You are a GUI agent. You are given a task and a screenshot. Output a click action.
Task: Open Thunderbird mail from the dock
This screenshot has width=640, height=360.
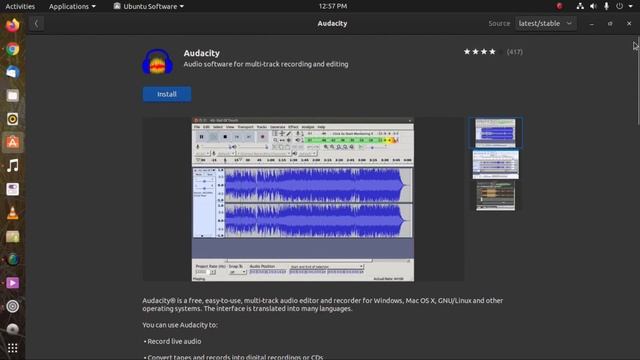click(13, 72)
